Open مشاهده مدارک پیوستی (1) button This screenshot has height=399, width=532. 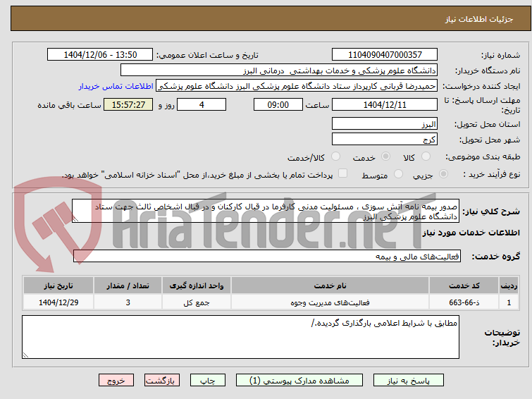coord(299,381)
